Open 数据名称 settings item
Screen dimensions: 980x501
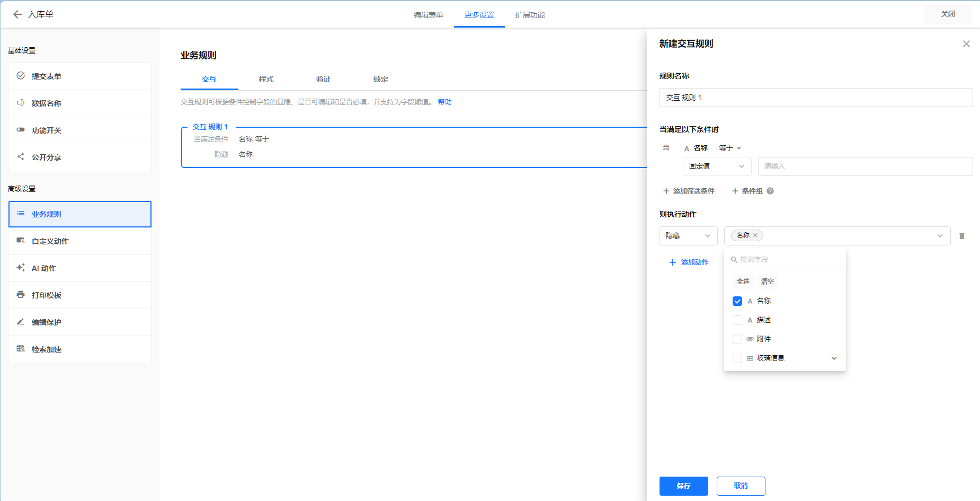point(80,103)
